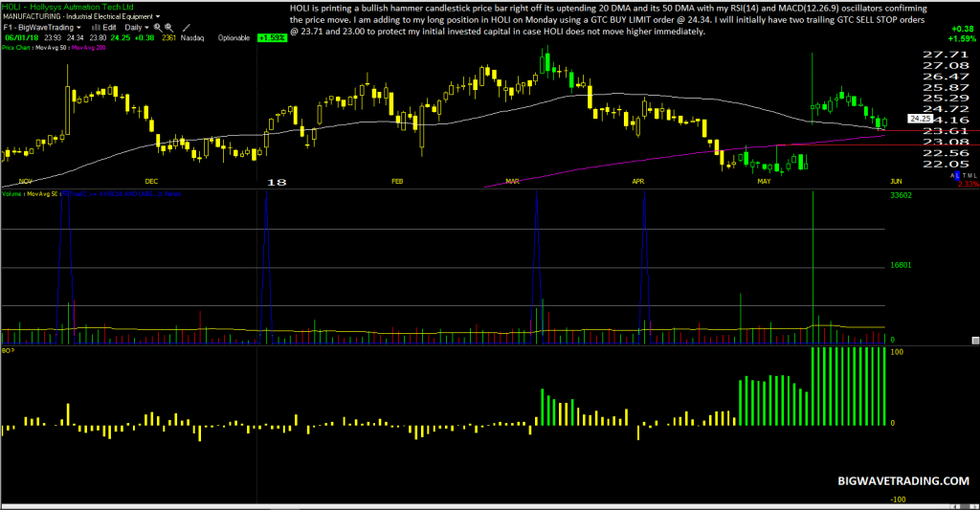Click the Price Chart legend label
Viewport: 980px width, 510px height.
click(x=15, y=48)
